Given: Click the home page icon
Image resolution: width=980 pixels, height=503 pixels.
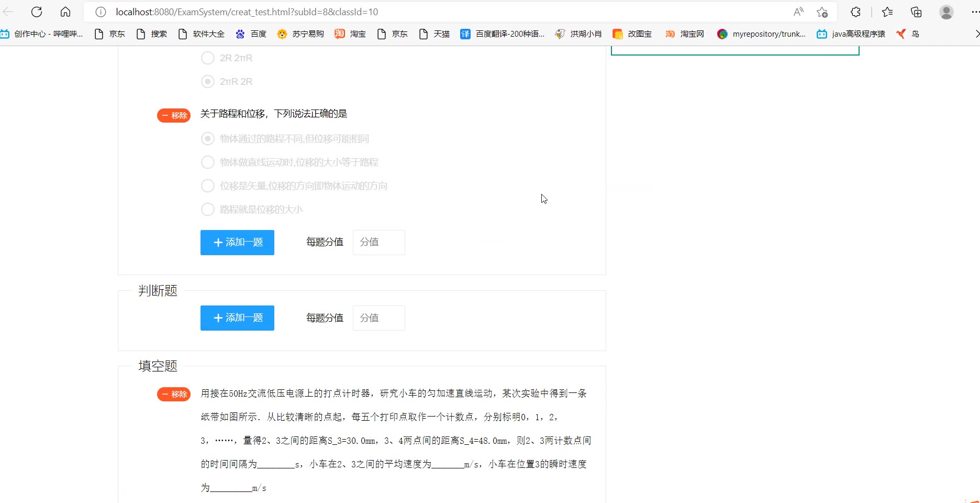Looking at the screenshot, I should coord(65,12).
